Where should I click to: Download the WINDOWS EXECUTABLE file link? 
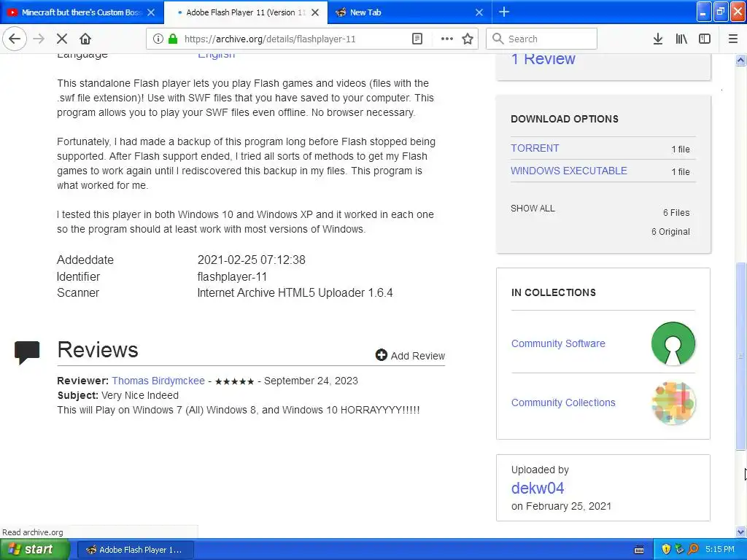coord(569,171)
